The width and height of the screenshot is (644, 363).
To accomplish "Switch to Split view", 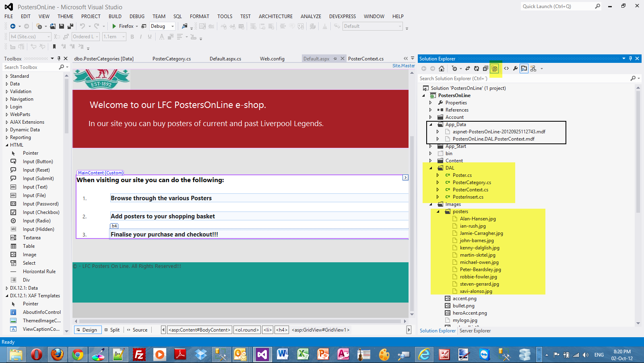I will coord(112,330).
